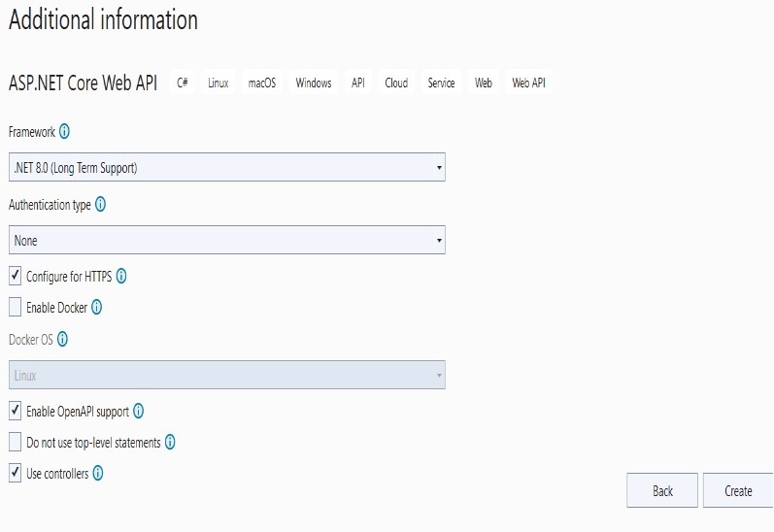Click the Configure for HTTPS info icon

121,276
